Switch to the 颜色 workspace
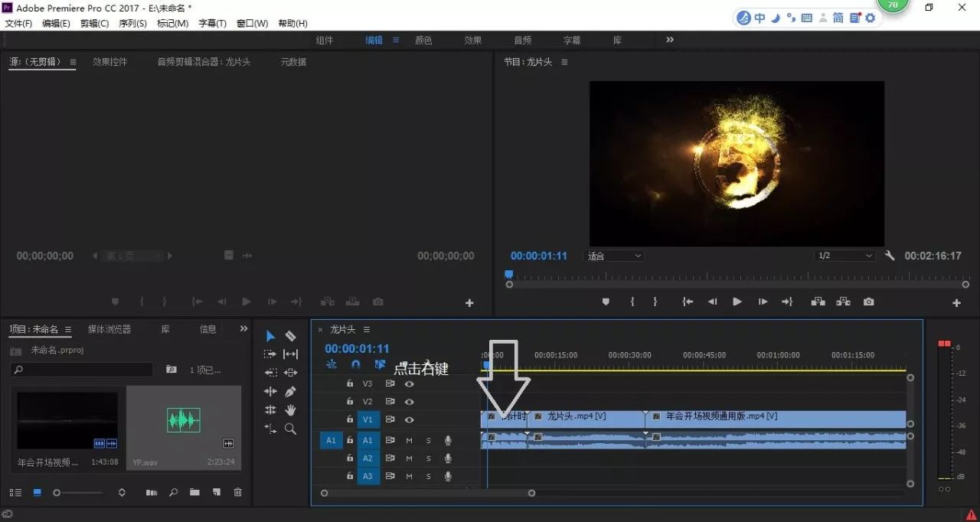980x522 pixels. pos(423,40)
